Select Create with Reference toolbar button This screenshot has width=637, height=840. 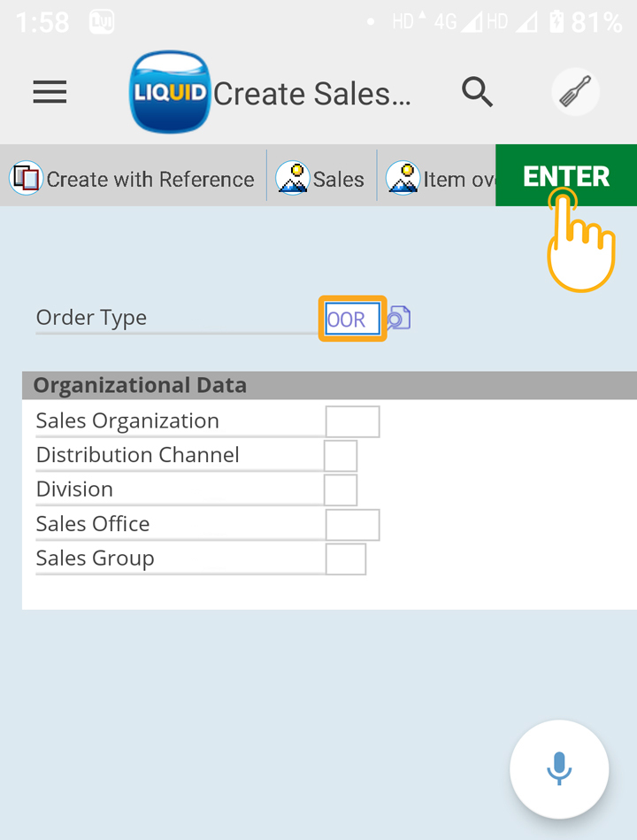point(133,179)
